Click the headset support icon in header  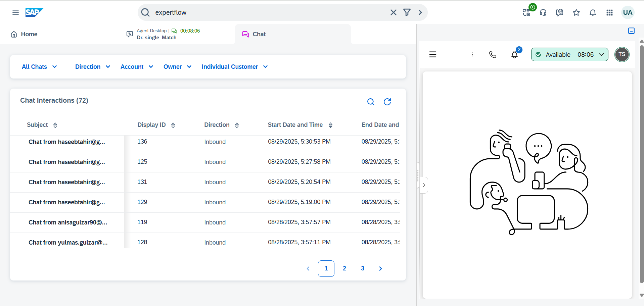point(543,13)
